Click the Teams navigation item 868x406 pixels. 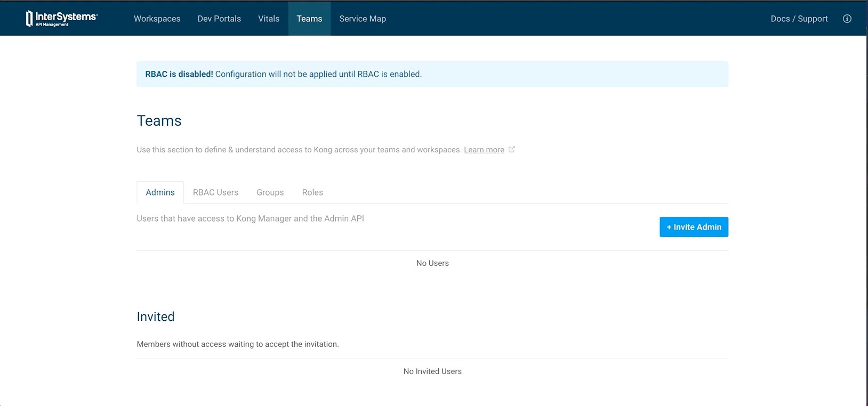click(x=309, y=19)
